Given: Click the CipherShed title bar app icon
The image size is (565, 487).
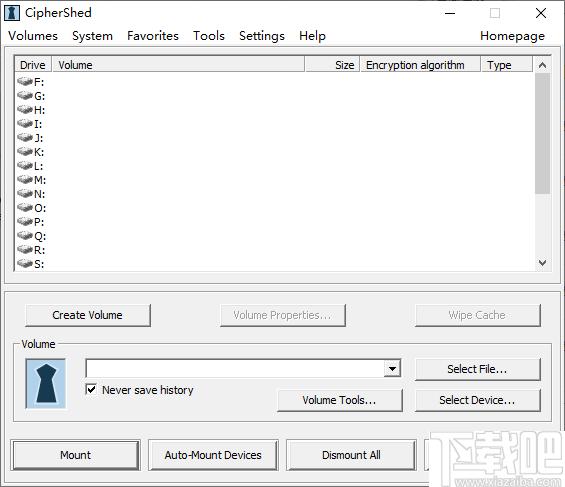Looking at the screenshot, I should (x=12, y=13).
